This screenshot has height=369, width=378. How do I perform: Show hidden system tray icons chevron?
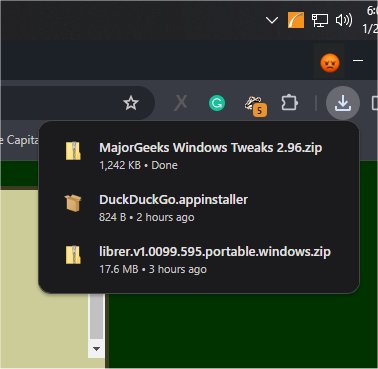272,21
